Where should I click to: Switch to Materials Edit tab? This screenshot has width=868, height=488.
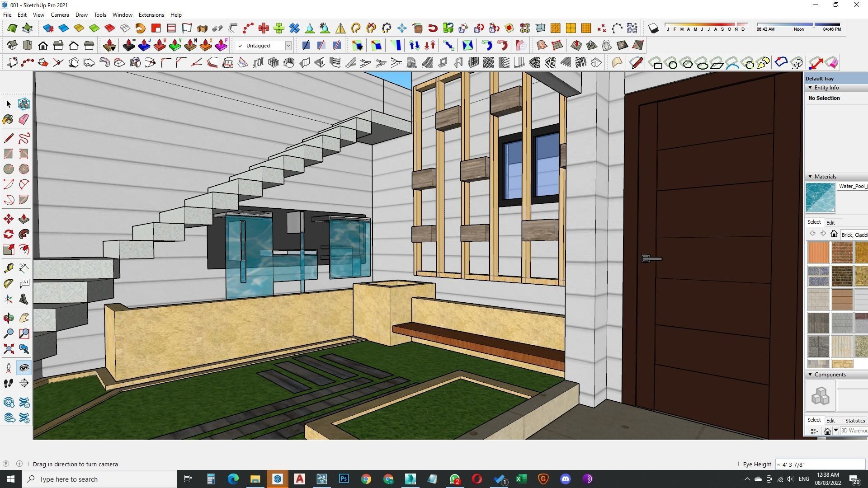830,222
